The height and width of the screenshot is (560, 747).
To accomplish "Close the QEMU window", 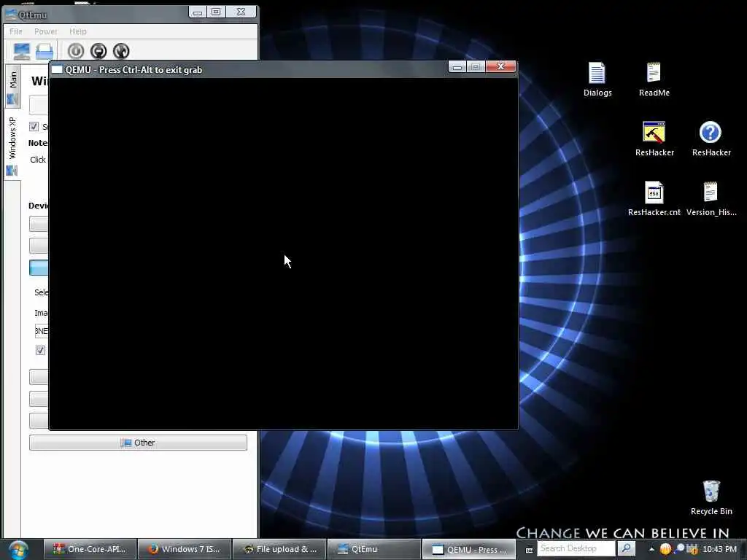I will click(x=500, y=66).
